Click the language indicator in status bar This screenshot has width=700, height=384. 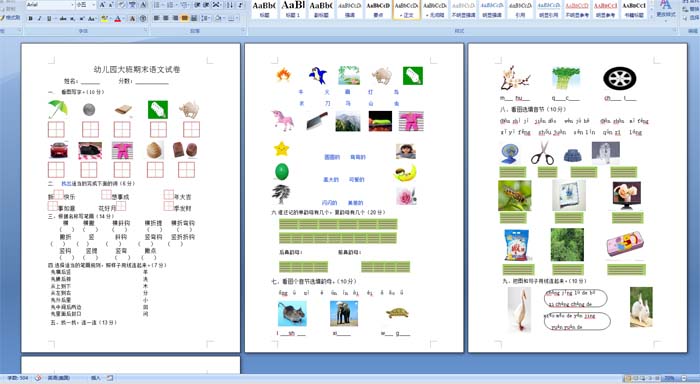(x=58, y=378)
